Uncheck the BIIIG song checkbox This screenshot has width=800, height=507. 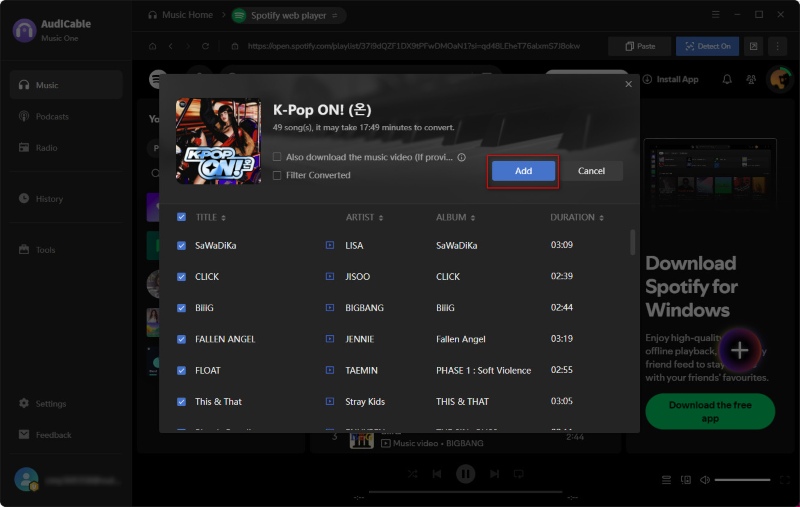[x=181, y=308]
